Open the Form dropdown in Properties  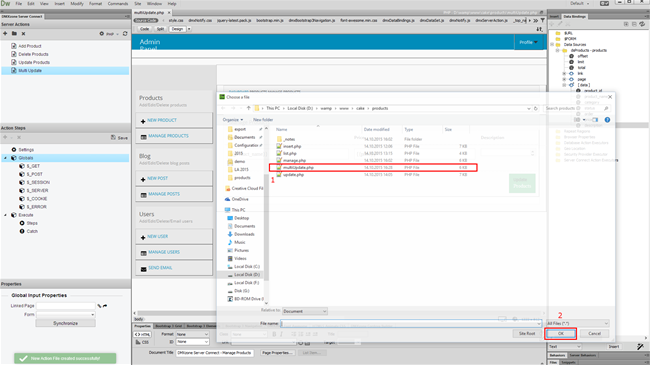point(65,315)
